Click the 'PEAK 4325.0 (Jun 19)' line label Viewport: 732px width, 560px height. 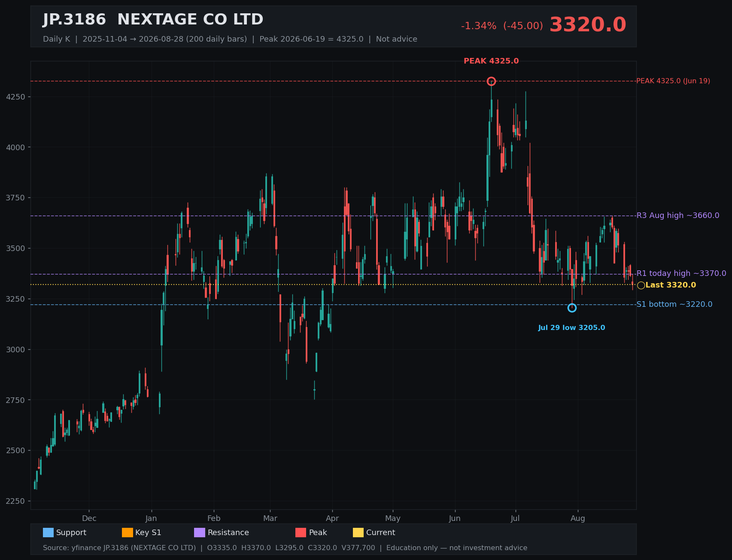point(673,81)
